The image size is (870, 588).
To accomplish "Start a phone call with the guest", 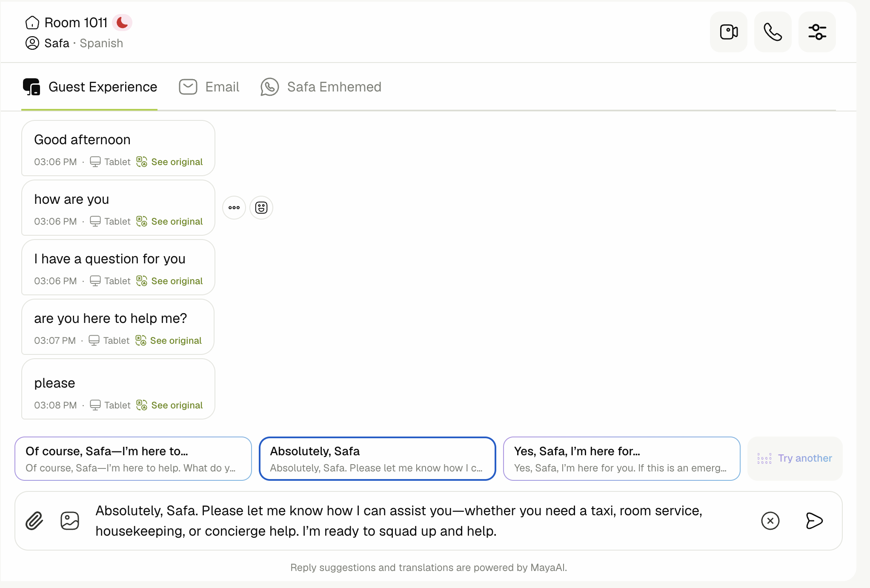I will pyautogui.click(x=773, y=32).
